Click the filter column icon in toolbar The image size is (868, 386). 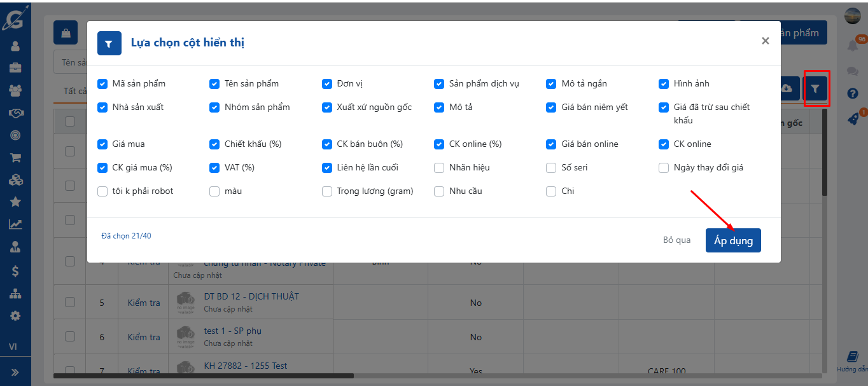[x=815, y=89]
